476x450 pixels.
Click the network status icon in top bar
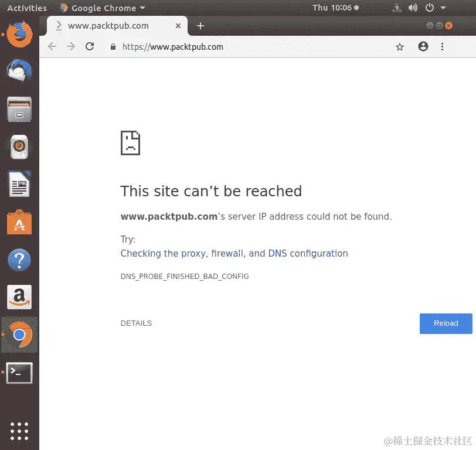(x=396, y=8)
